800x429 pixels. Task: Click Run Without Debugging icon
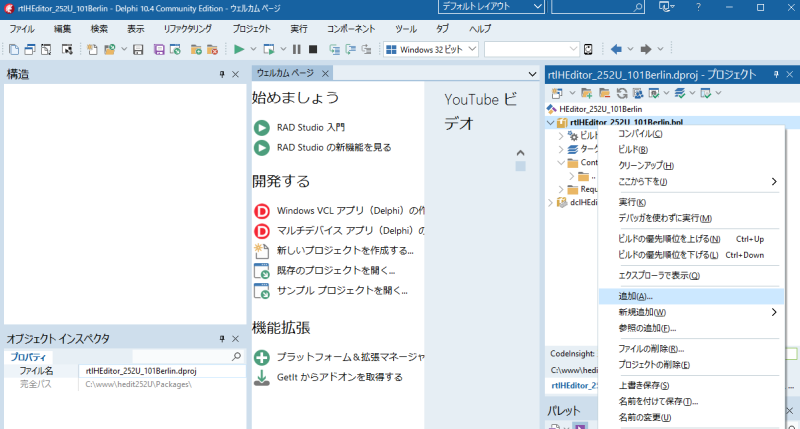(268, 49)
